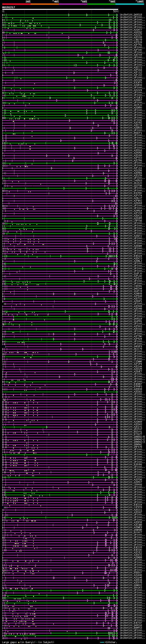Click the white query sequence bar
Viewport: 146px width, 644px height.
coord(60,10)
